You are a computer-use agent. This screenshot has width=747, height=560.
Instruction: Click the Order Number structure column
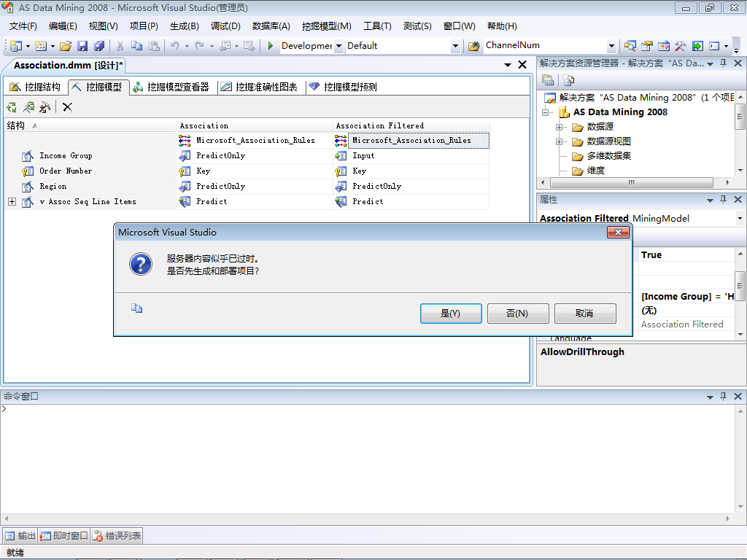point(66,171)
